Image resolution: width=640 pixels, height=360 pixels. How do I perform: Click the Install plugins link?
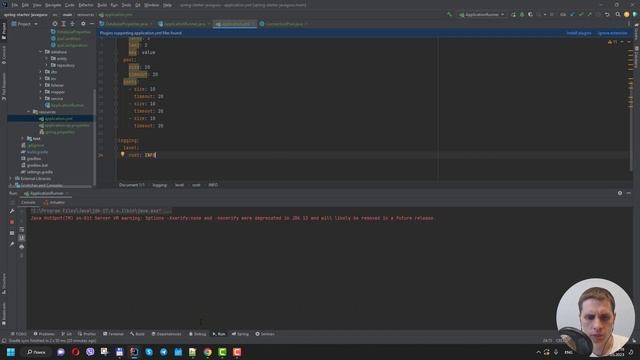click(579, 33)
